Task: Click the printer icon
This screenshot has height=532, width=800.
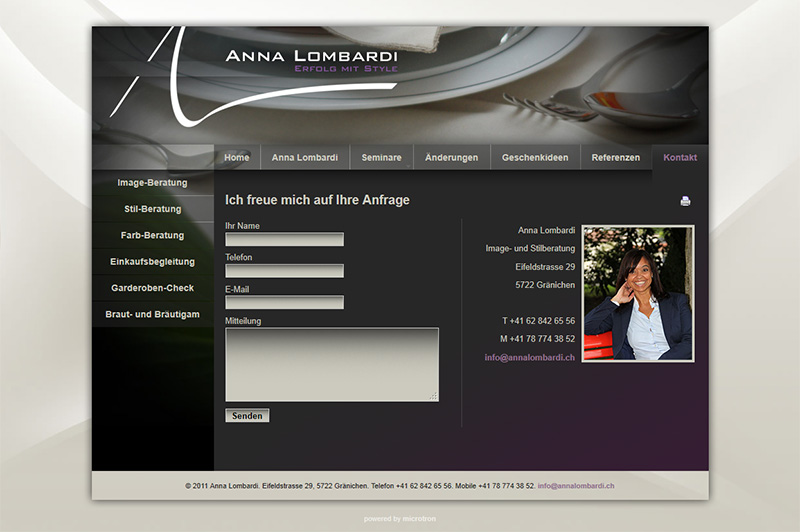Action: point(685,201)
